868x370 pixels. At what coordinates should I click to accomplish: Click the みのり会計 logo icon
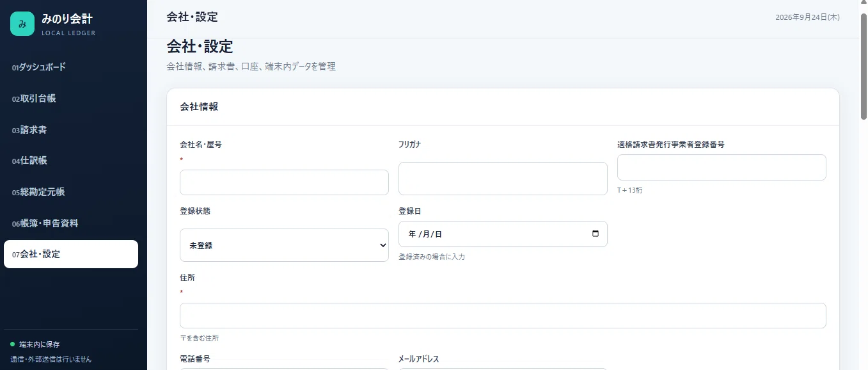click(22, 24)
